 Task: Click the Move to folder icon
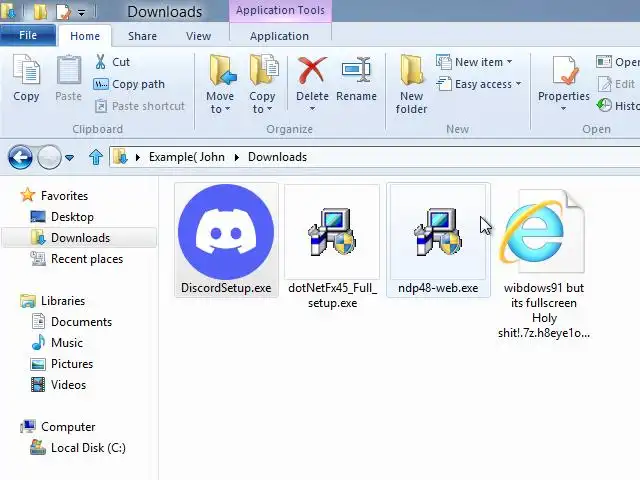222,70
